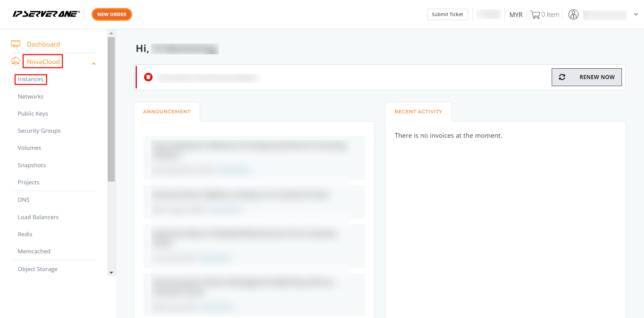
Task: Click the Dashboard monitor icon
Action: (x=15, y=44)
